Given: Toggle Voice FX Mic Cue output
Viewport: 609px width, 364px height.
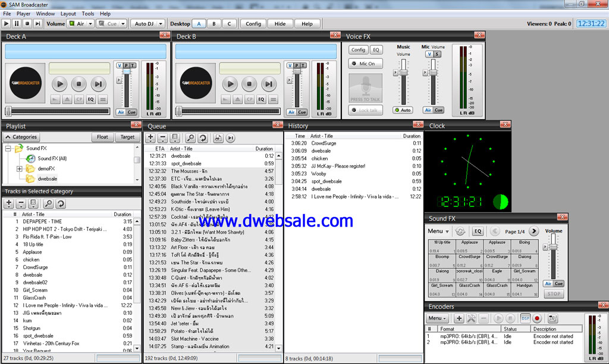Looking at the screenshot, I should [x=438, y=110].
